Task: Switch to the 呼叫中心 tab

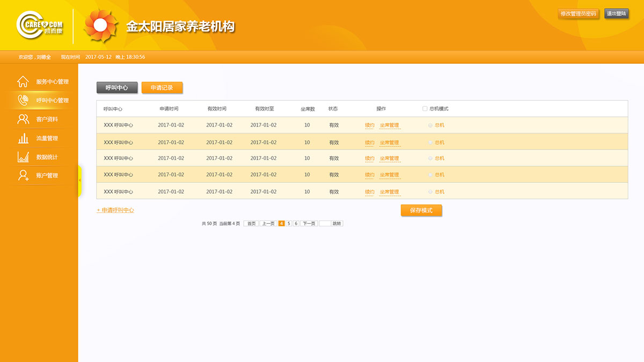Action: [117, 87]
